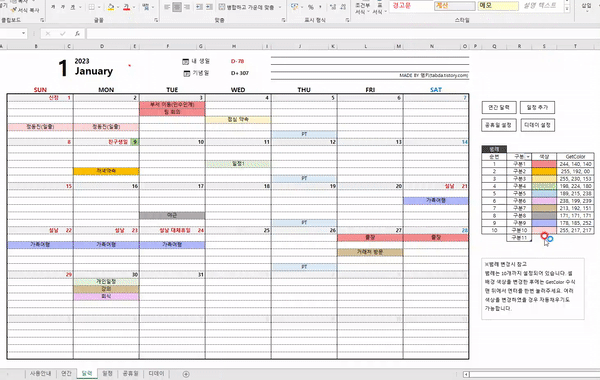600x380 pixels.
Task: Open Conditional Formatting (조건부 서식) menu
Action: (361, 8)
